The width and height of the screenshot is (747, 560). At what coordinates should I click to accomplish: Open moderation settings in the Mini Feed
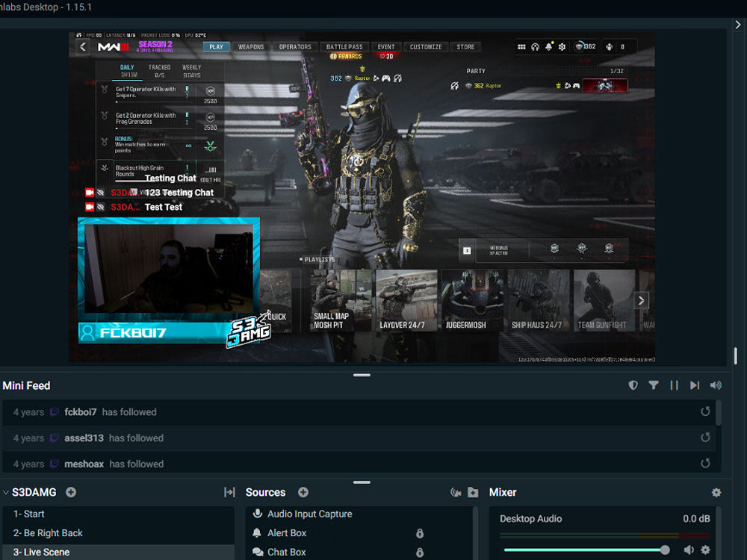[x=633, y=385]
